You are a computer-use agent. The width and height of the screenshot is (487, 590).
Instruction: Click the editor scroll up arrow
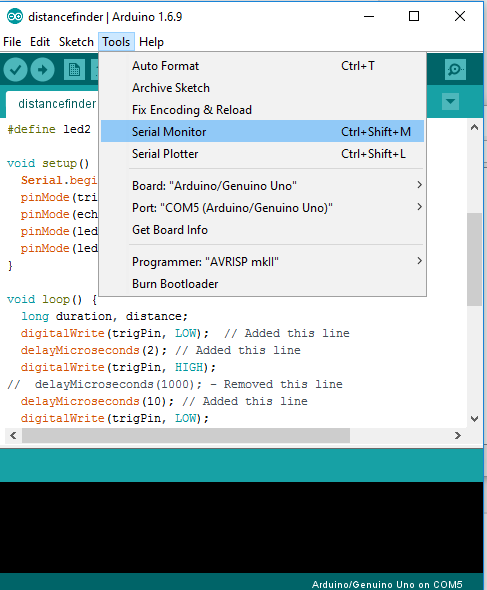(x=475, y=128)
